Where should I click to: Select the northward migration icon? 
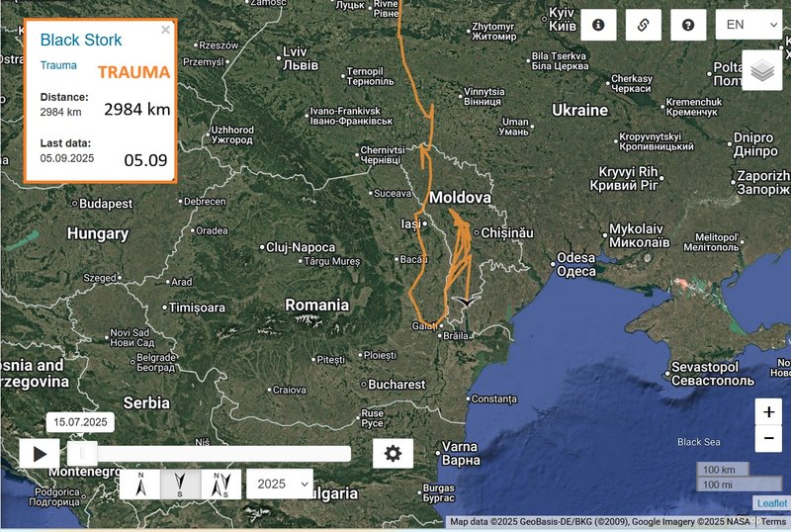140,485
